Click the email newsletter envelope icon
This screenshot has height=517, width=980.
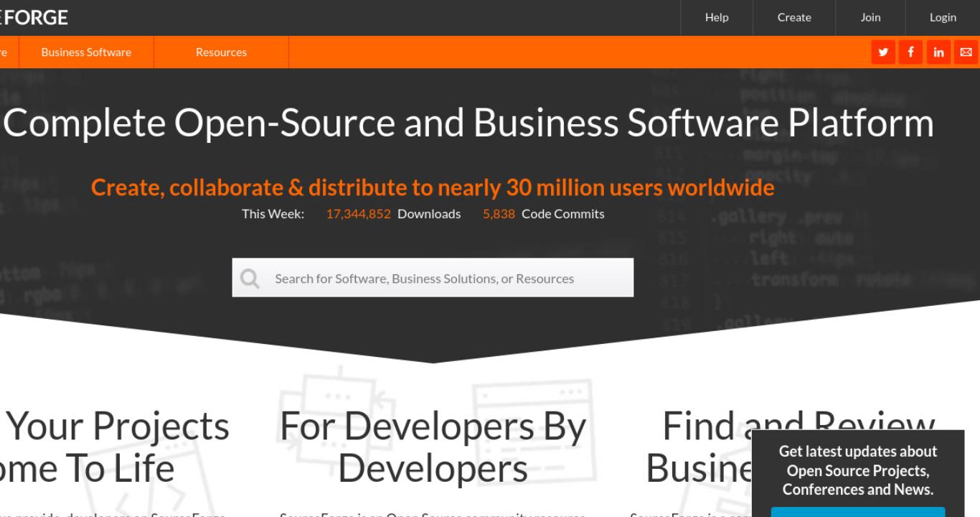966,52
